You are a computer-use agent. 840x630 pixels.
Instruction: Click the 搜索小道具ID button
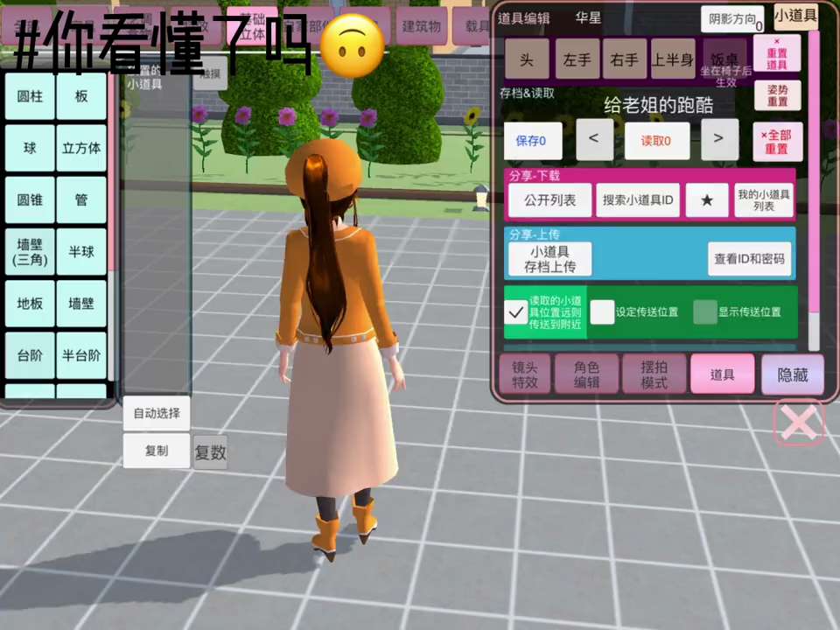click(637, 200)
